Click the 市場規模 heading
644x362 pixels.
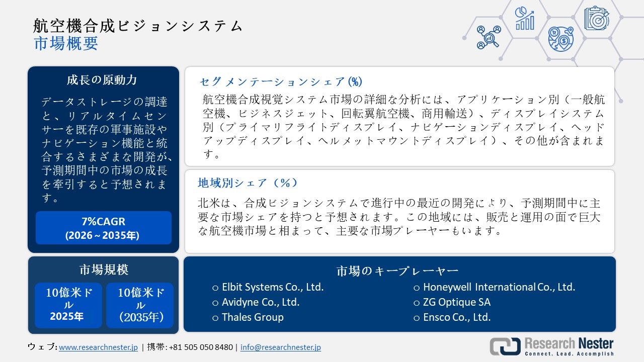(104, 270)
